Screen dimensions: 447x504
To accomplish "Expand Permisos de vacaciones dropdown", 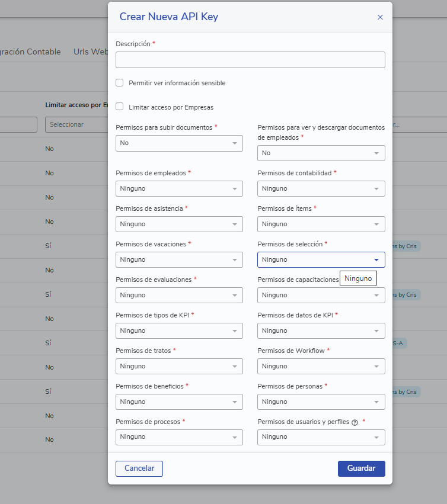I will [x=179, y=260].
